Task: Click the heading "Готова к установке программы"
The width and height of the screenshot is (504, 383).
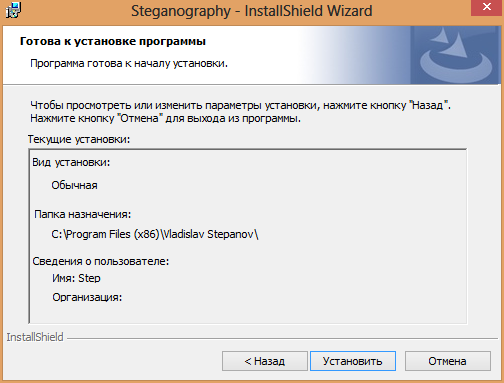Action: 113,41
